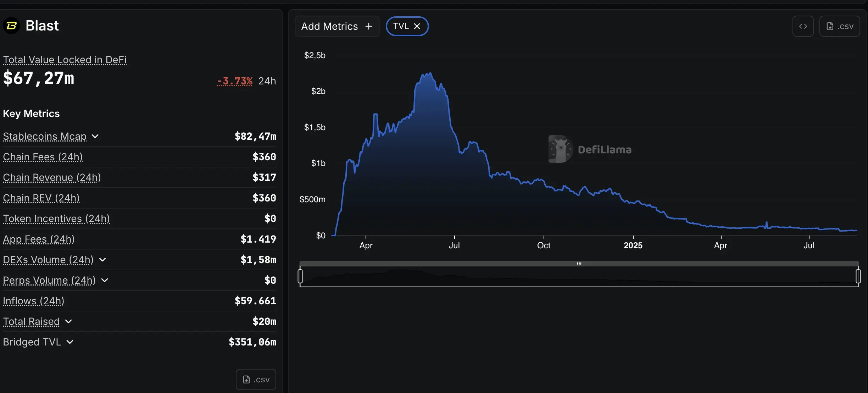The height and width of the screenshot is (393, 868).
Task: Click the $2,5b y-axis label
Action: tap(315, 55)
